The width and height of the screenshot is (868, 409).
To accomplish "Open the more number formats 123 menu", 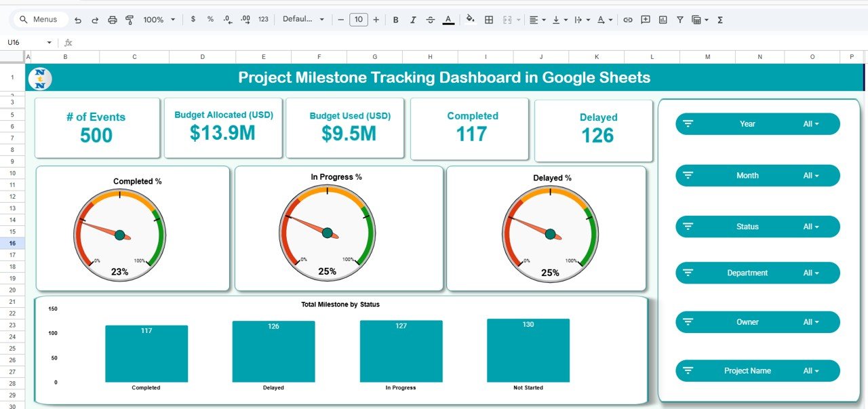I will coord(263,20).
